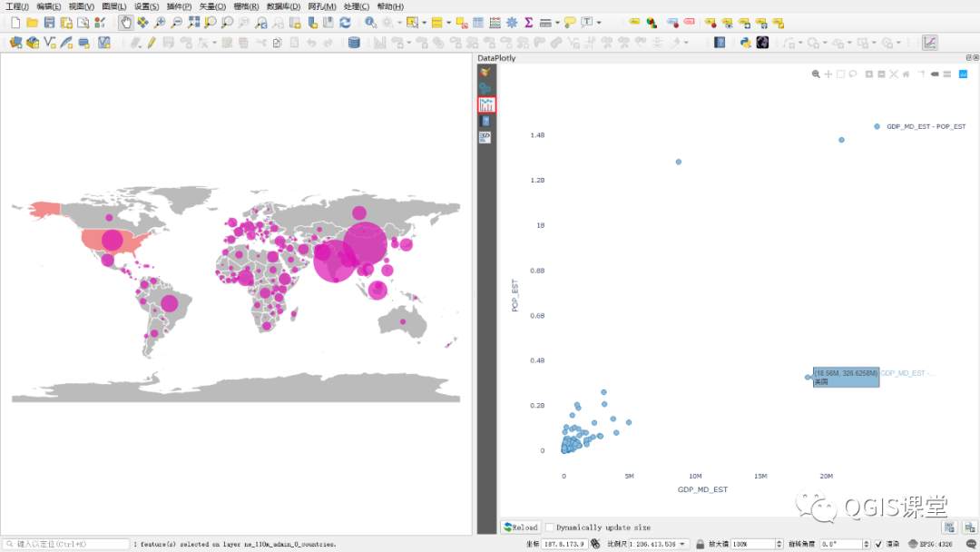Expand the text annotation dropdown arrow
Screen dimensions: 980x552
[599, 23]
